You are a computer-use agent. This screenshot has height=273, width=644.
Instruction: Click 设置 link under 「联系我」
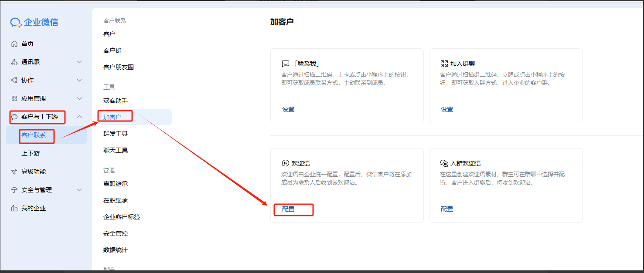288,109
